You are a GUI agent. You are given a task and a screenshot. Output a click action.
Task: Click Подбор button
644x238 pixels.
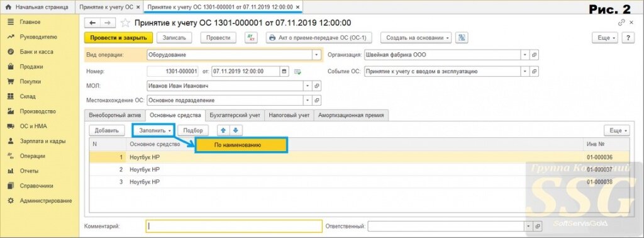click(193, 130)
